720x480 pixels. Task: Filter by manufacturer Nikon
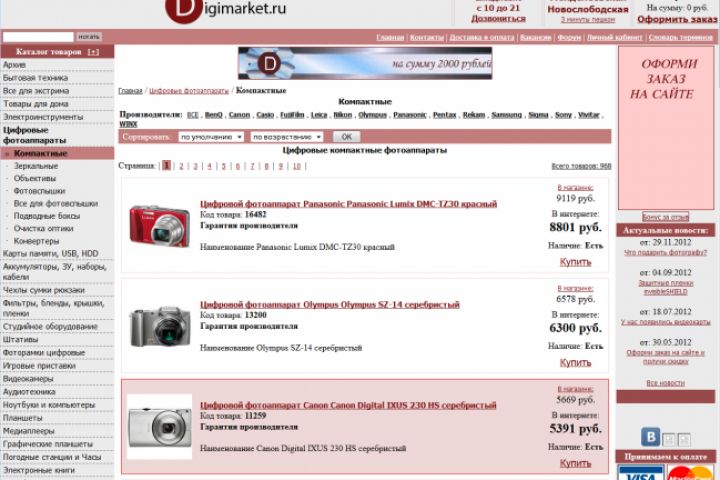coord(343,115)
